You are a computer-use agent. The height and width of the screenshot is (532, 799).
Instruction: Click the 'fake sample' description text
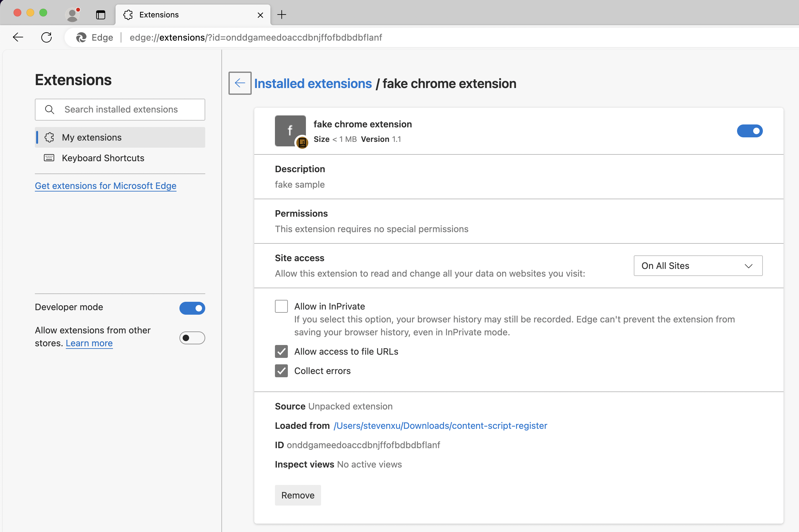pyautogui.click(x=299, y=184)
